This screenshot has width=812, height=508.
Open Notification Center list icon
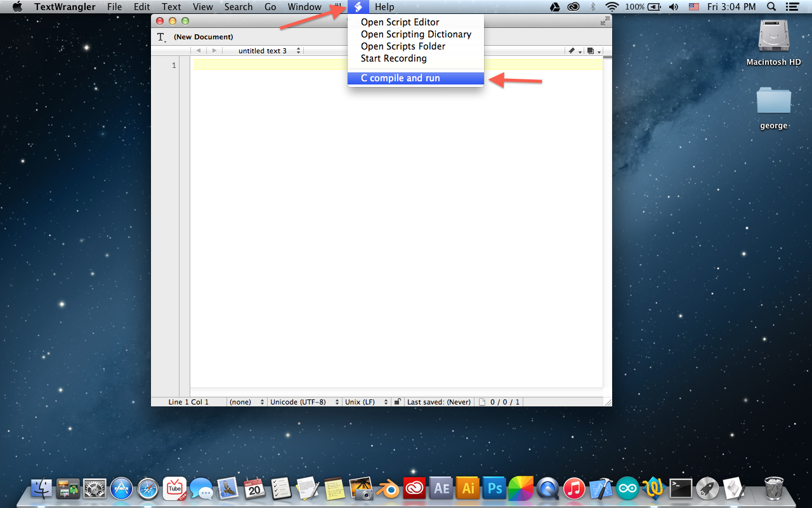[792, 7]
